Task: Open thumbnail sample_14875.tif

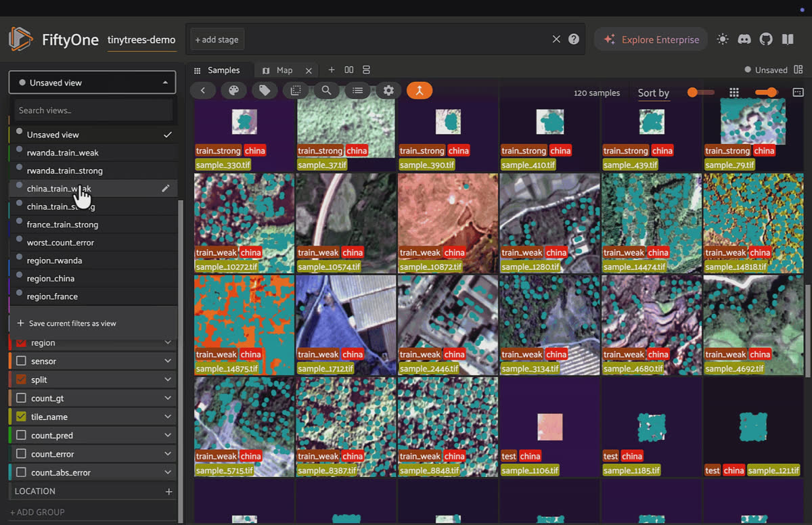Action: click(244, 325)
